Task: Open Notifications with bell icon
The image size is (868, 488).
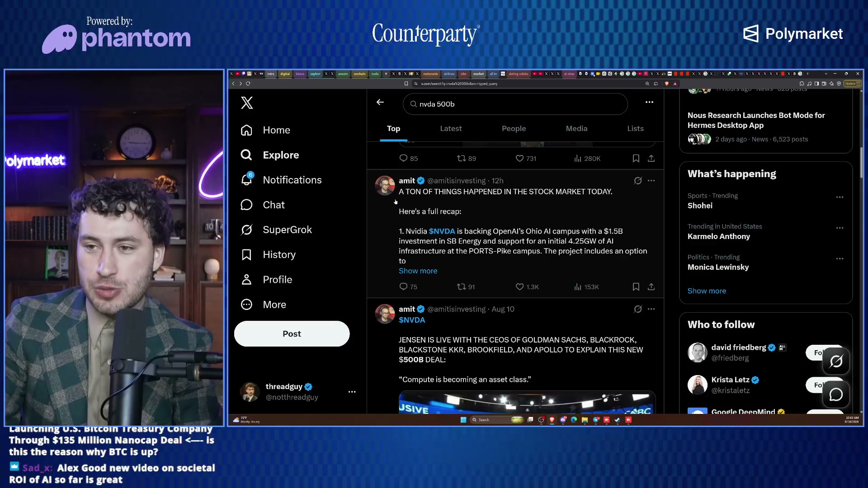Action: [x=281, y=180]
